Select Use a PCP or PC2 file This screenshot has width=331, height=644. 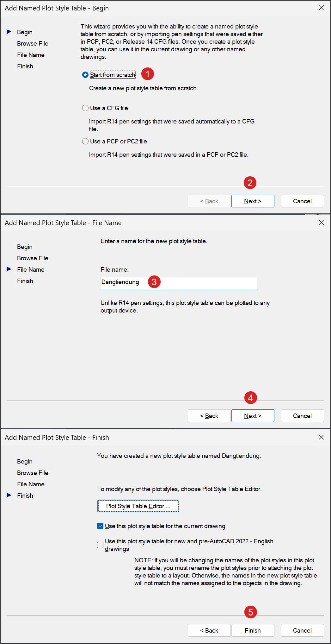[x=85, y=141]
